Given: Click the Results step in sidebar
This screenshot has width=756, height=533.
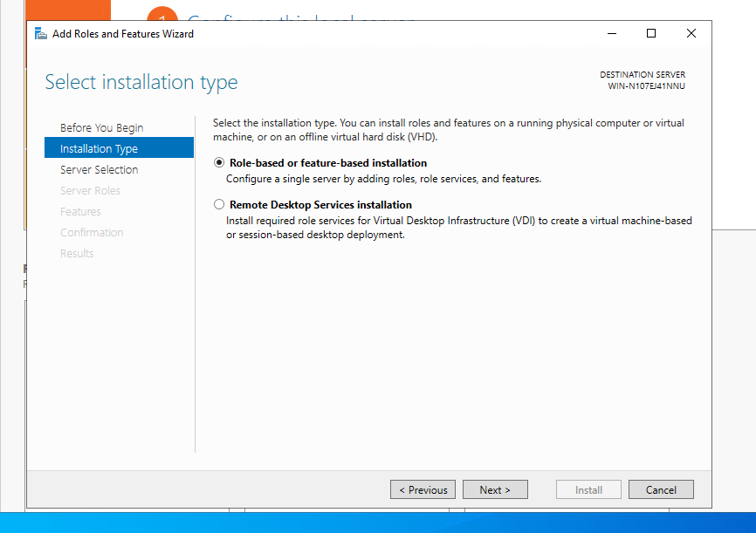Looking at the screenshot, I should [77, 254].
